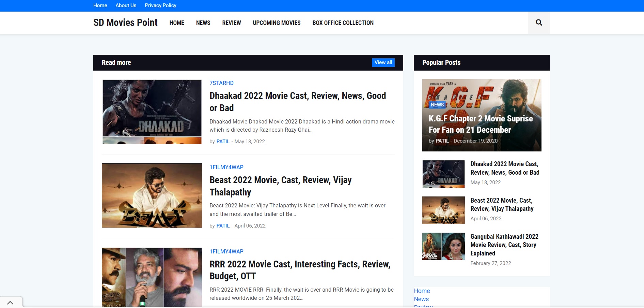The height and width of the screenshot is (308, 644).
Task: Open Home in the top blue bar
Action: click(100, 5)
